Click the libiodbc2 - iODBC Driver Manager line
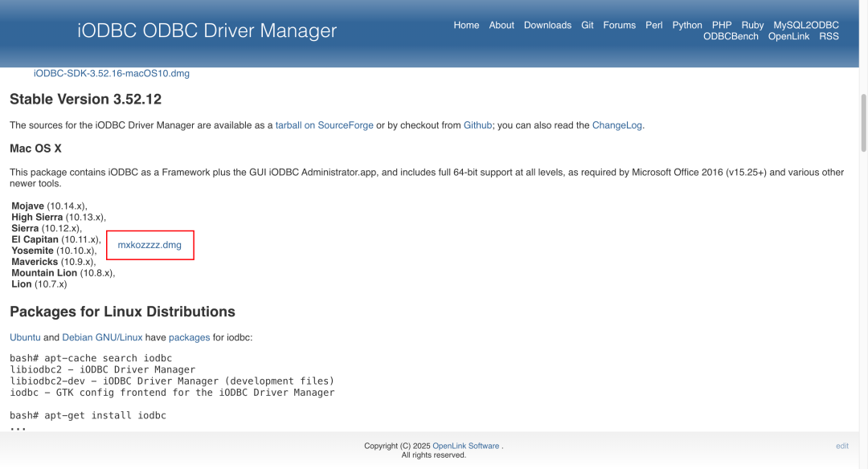Screen dimensions: 868x469 [102, 369]
